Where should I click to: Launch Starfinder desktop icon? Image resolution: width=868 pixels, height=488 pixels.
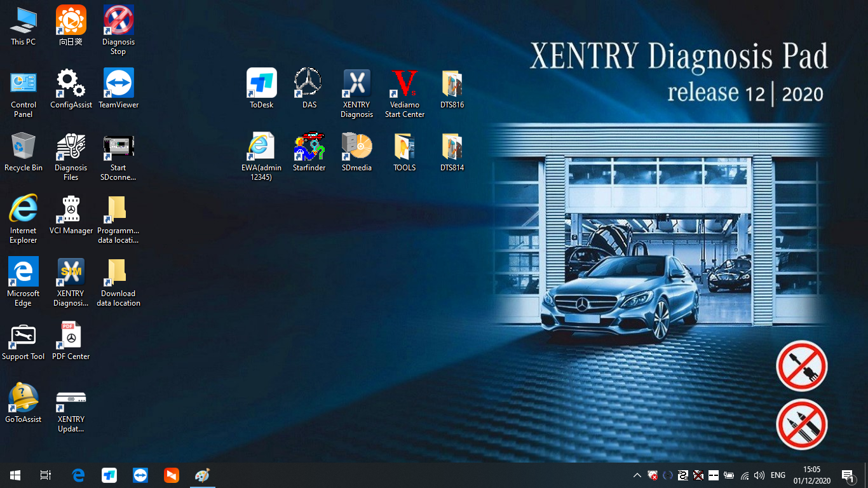click(x=309, y=152)
